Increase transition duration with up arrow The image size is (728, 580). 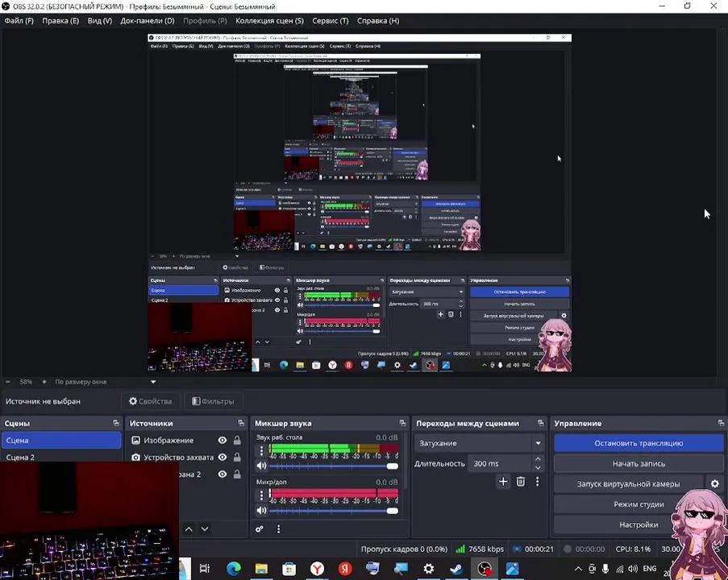[538, 459]
